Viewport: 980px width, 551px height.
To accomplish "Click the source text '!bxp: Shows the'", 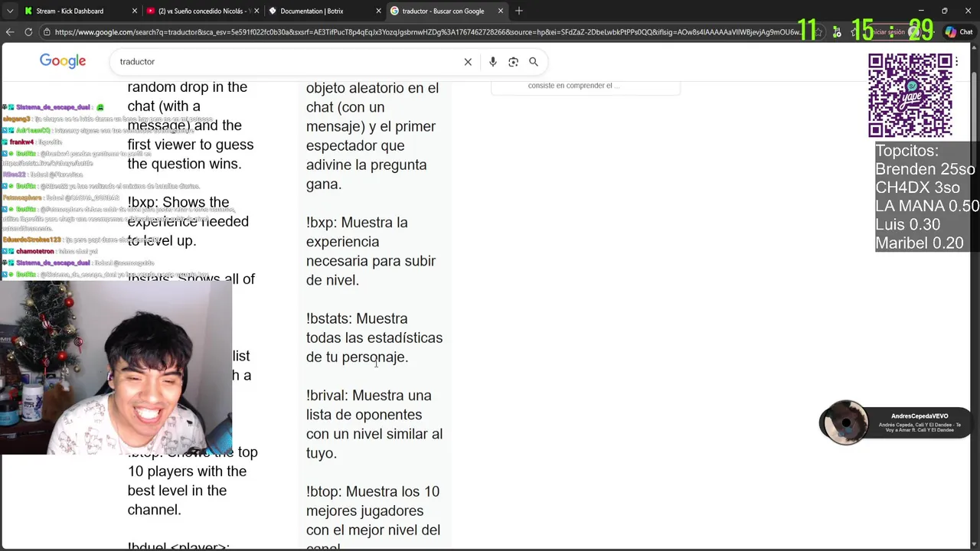I will 178,203.
